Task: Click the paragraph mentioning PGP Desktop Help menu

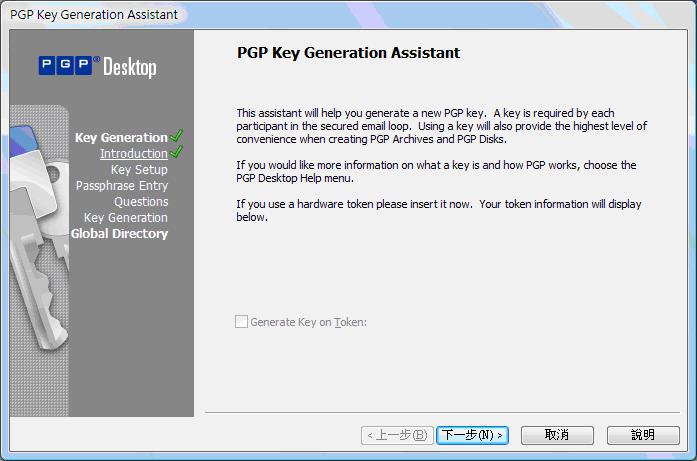Action: point(435,171)
